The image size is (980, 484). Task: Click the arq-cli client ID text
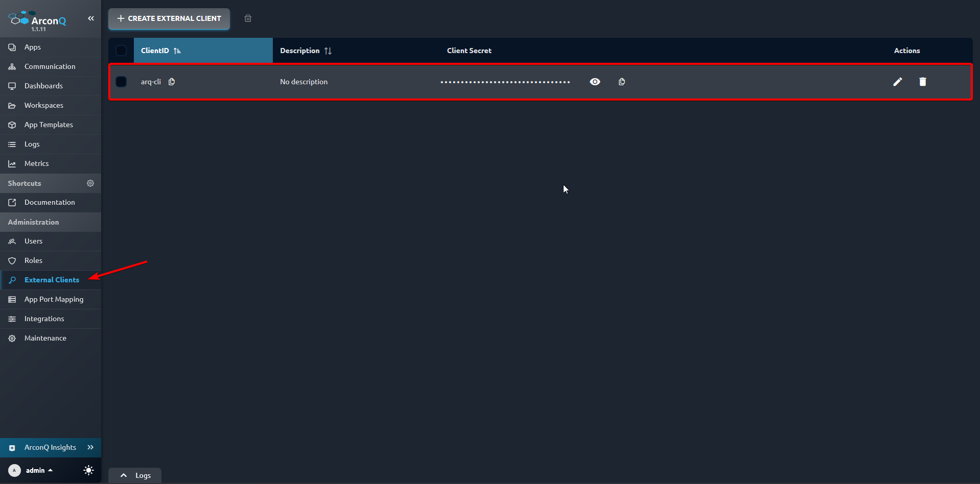tap(151, 82)
